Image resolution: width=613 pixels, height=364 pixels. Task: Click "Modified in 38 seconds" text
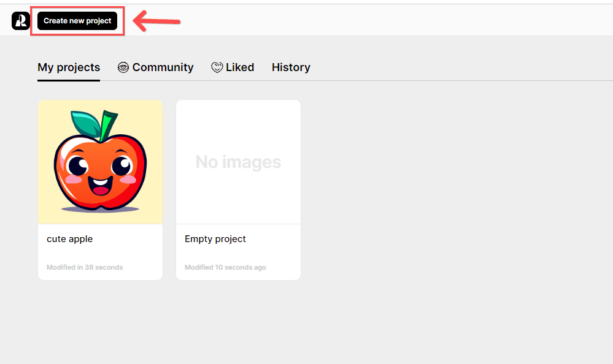pos(85,267)
